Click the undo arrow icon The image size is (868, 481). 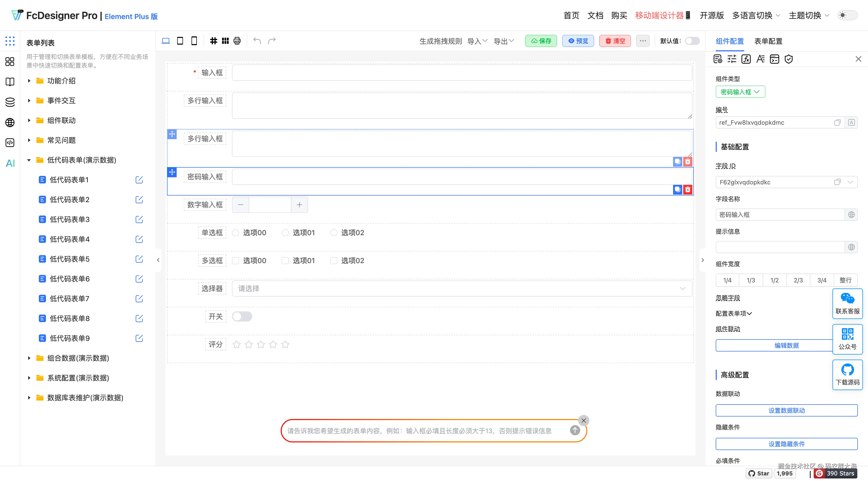tap(257, 41)
